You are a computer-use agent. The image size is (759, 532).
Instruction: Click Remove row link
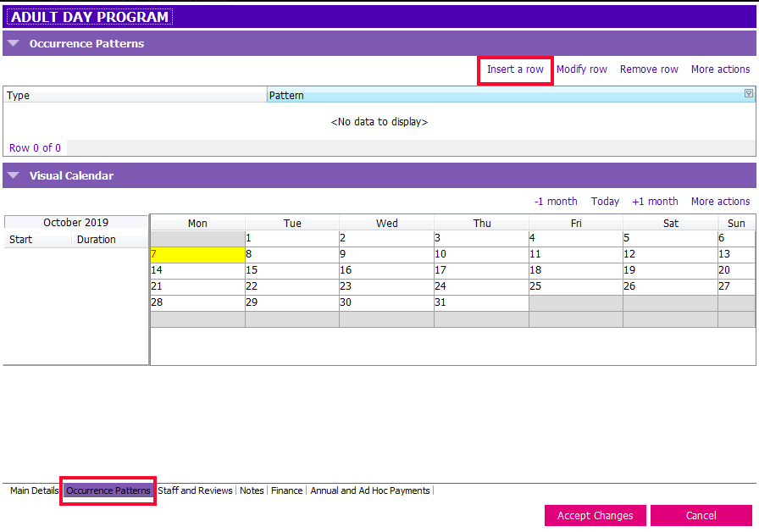click(x=649, y=69)
